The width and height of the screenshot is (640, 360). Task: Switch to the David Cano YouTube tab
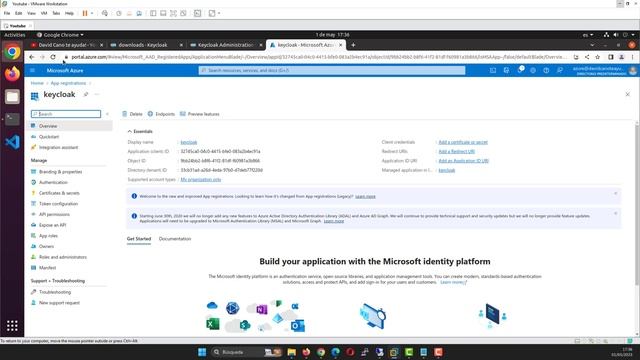(x=66, y=45)
